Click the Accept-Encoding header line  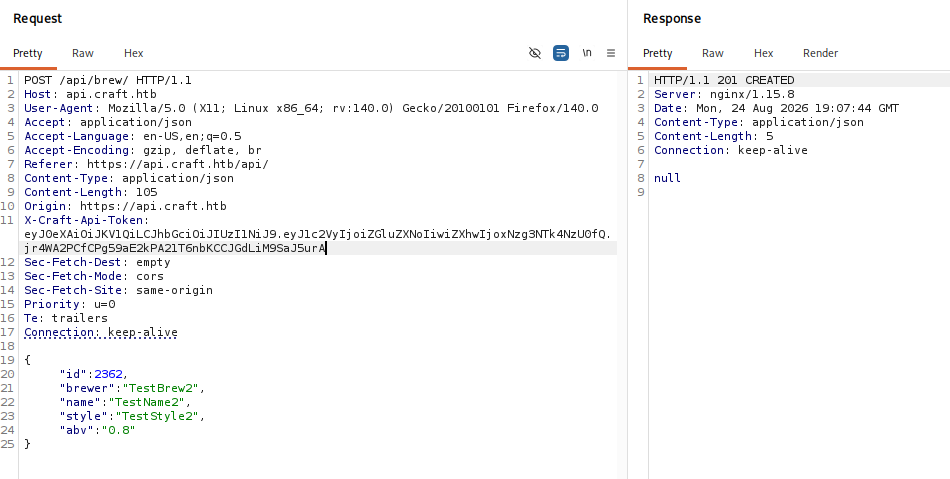pyautogui.click(x=143, y=150)
